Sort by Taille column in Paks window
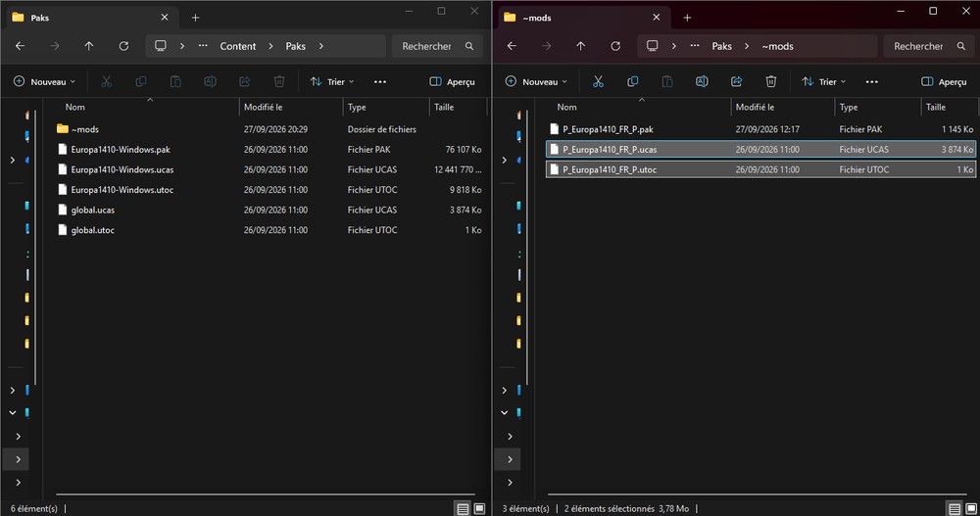 (444, 107)
